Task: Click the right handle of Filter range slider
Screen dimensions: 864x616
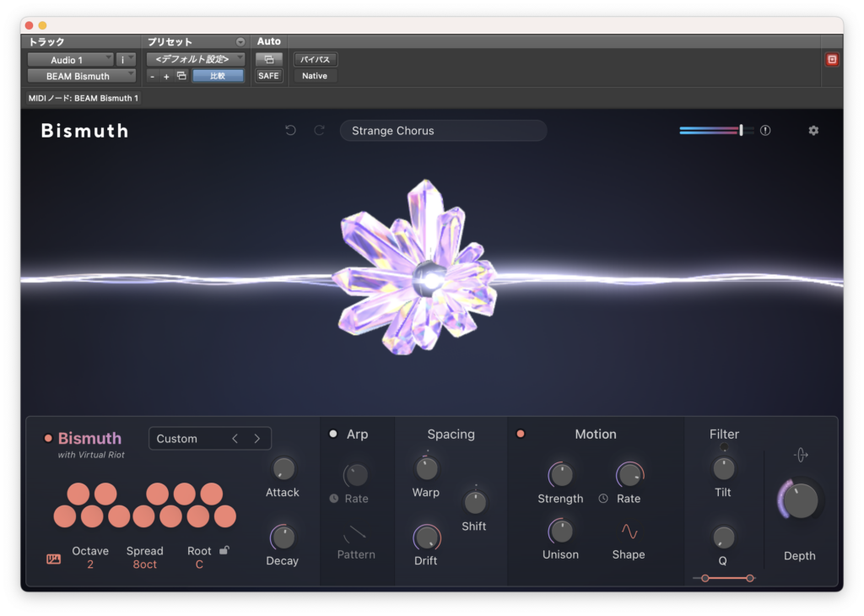Action: tap(750, 578)
